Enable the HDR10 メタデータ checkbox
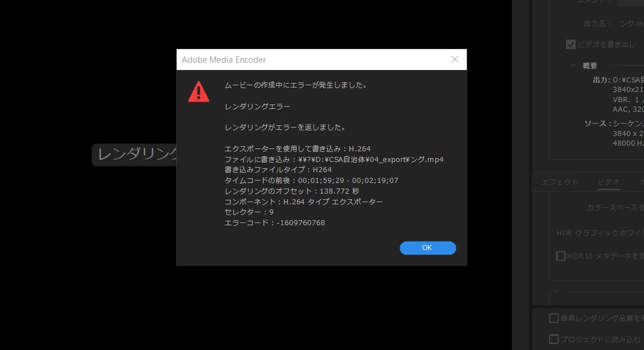644x350 pixels. pyautogui.click(x=560, y=256)
